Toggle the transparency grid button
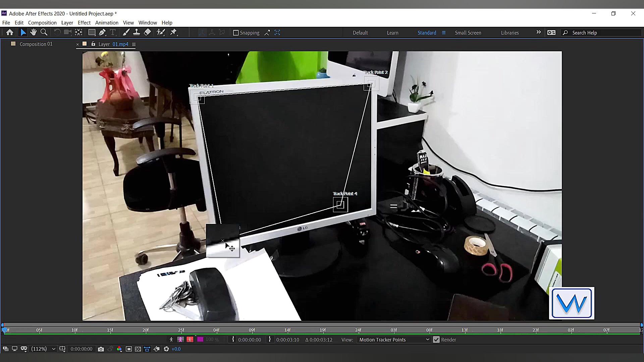The width and height of the screenshot is (644, 362). click(x=138, y=349)
